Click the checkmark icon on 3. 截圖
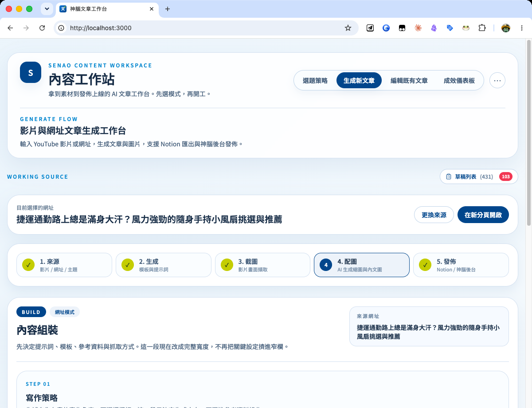 pos(227,265)
